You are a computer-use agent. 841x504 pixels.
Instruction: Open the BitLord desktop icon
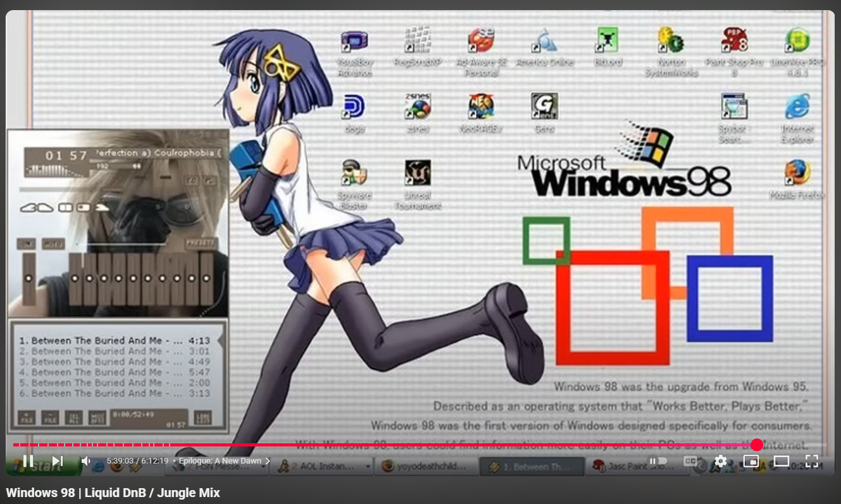pos(607,47)
